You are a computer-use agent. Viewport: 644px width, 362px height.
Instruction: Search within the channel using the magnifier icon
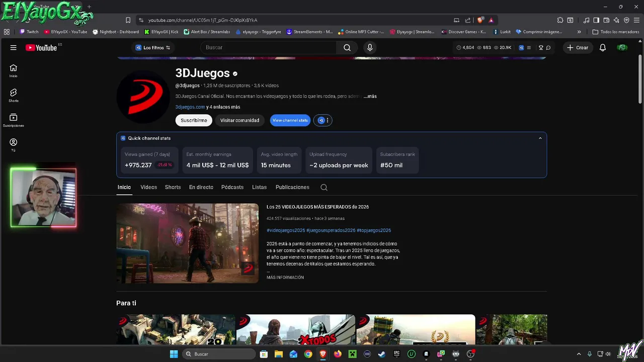point(324,187)
